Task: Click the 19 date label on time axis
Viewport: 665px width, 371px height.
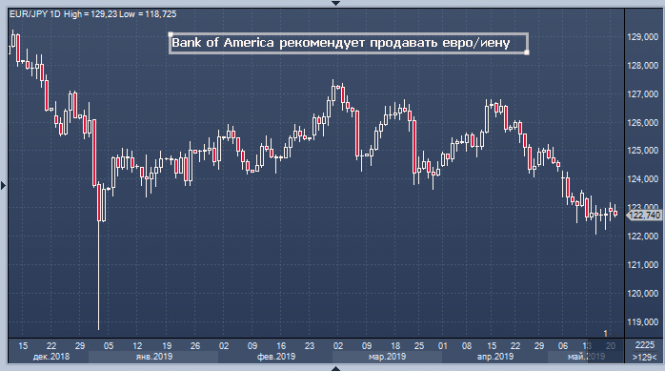Action: click(x=167, y=346)
